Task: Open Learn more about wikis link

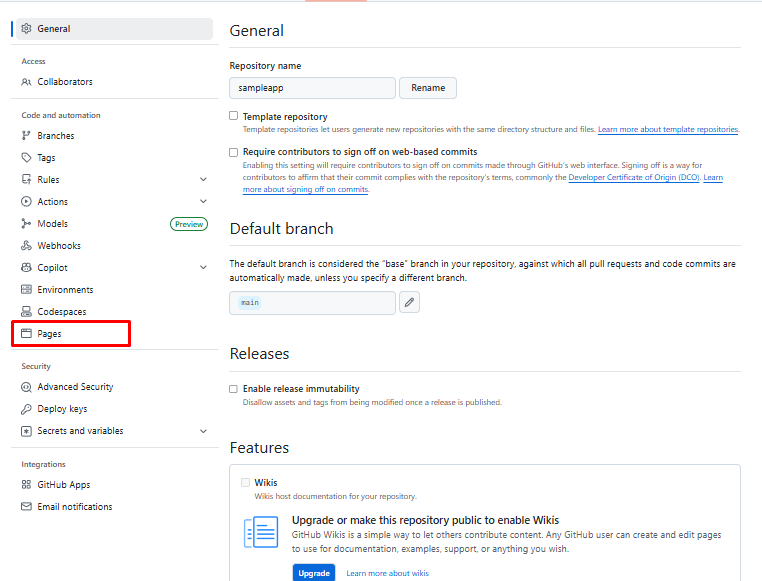Action: tap(387, 573)
